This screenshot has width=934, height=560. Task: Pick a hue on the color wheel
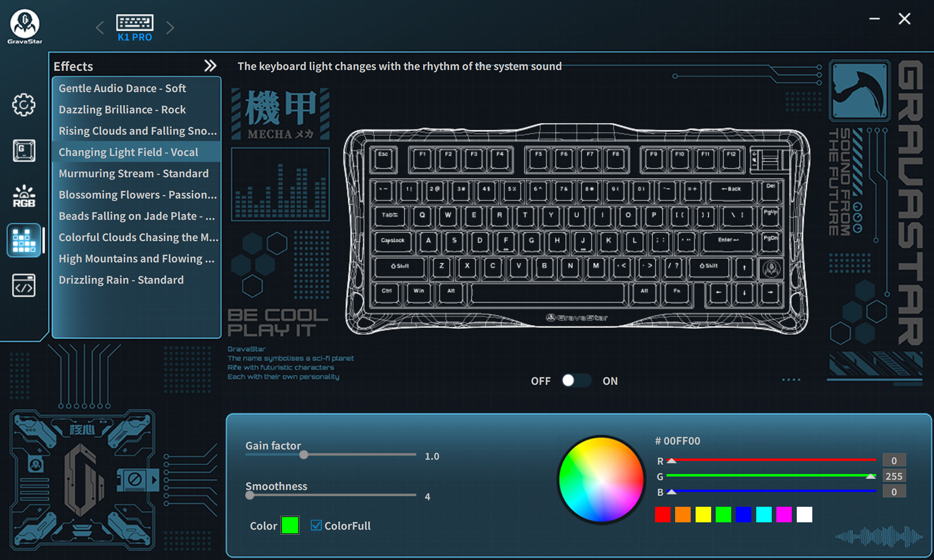pyautogui.click(x=601, y=479)
